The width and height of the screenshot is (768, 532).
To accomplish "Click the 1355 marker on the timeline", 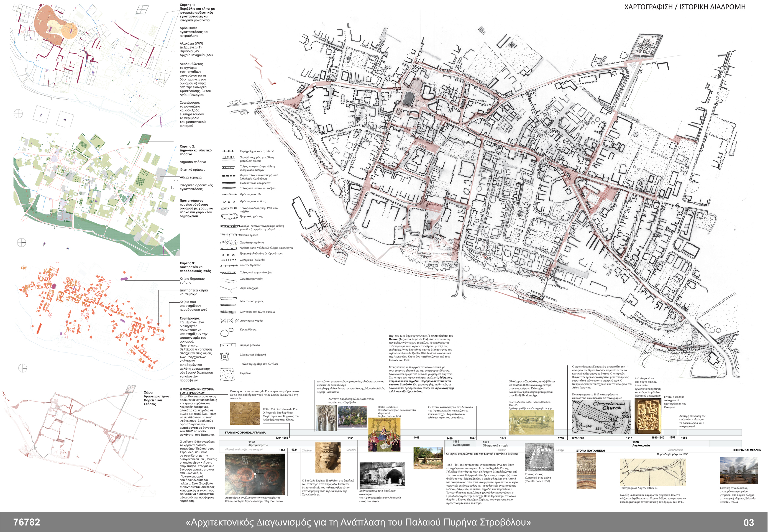I will pyautogui.click(x=350, y=438).
